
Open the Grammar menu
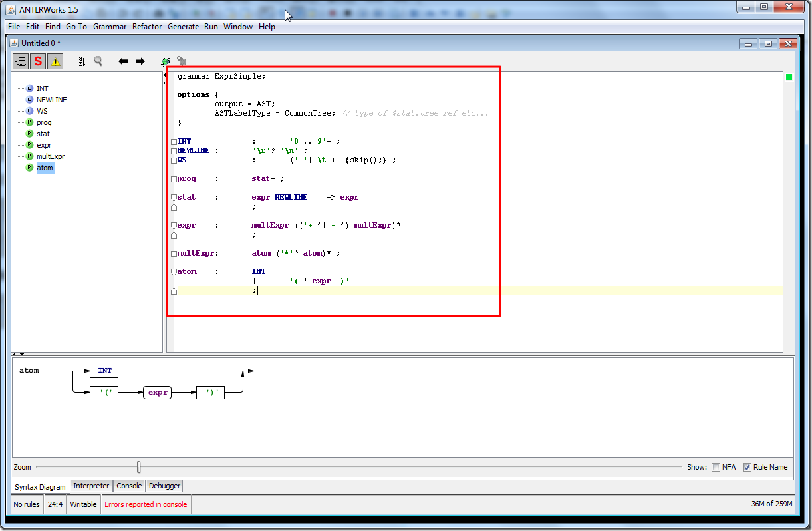point(110,27)
